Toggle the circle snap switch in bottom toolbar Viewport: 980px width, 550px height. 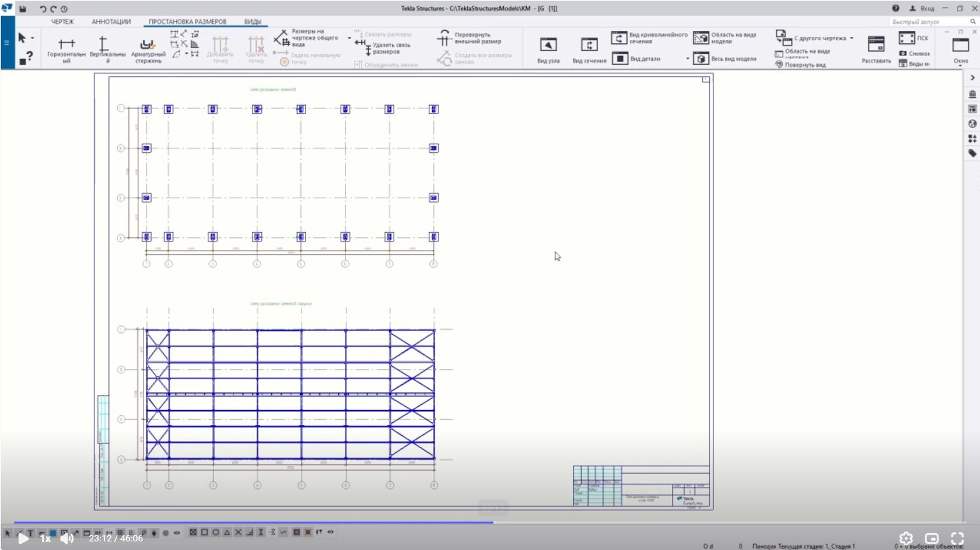coord(215,532)
